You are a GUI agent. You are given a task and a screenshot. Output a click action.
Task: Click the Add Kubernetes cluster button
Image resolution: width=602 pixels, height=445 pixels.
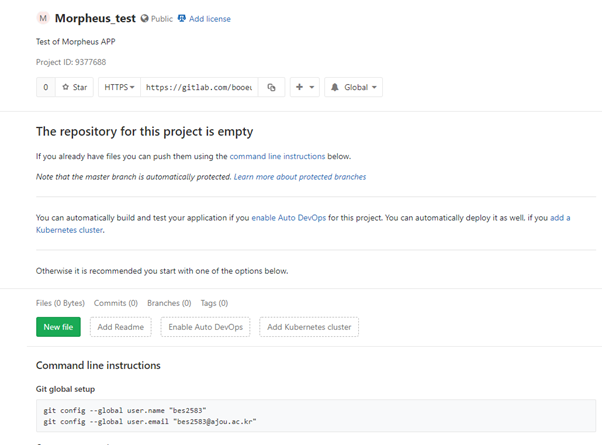(x=309, y=327)
